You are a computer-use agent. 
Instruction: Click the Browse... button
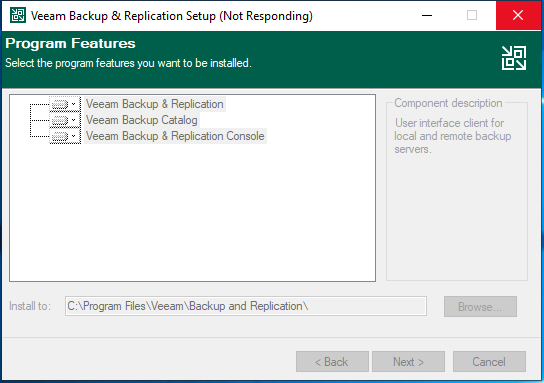pyautogui.click(x=480, y=306)
